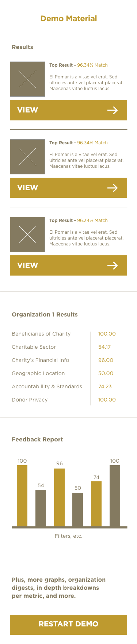Open the third result's placeholder thumbnail
The image size is (137, 644).
(27, 234)
